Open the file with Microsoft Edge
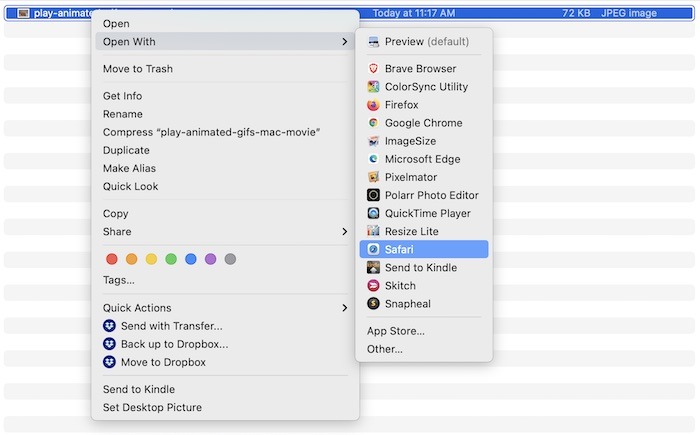The height and width of the screenshot is (435, 700). (424, 159)
